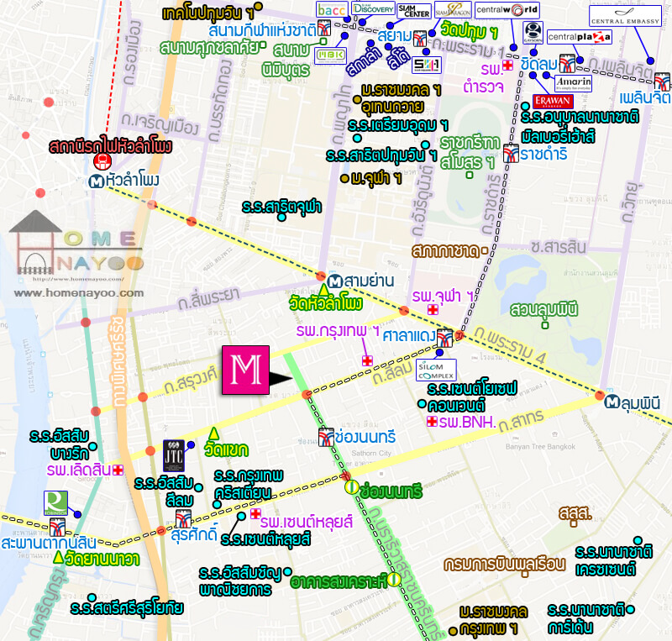Click the Siam Paragon logo
The image size is (672, 641).
coord(453,10)
